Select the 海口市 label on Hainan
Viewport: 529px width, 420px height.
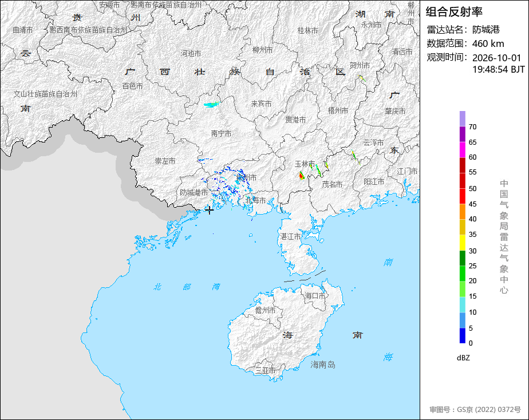click(315, 296)
